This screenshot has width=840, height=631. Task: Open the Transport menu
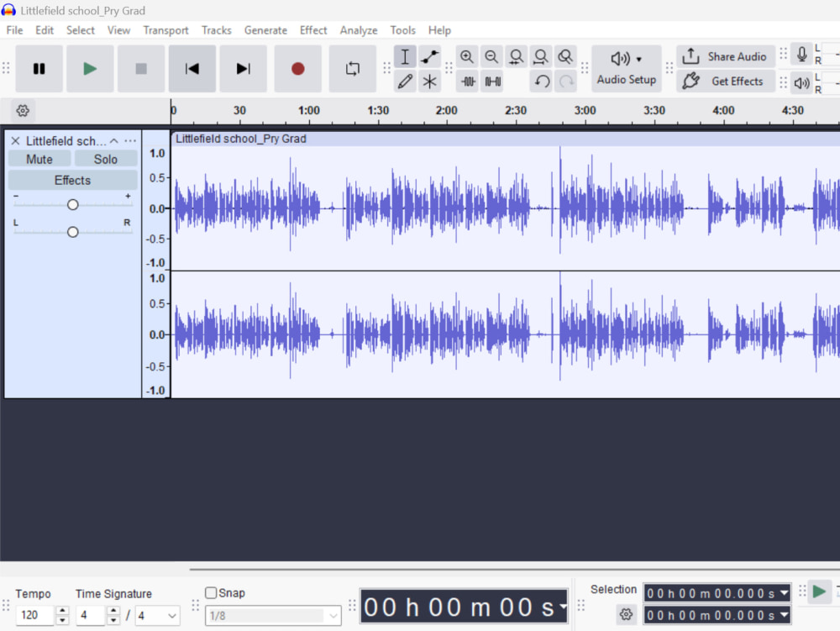click(x=165, y=30)
